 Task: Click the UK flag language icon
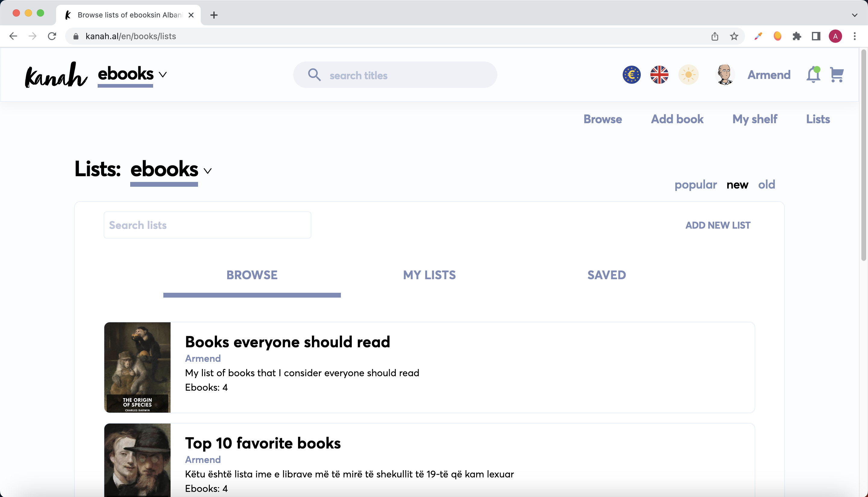[x=659, y=75]
